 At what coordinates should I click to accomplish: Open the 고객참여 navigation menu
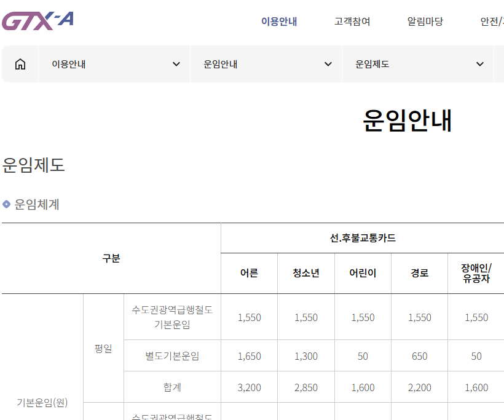coord(351,21)
